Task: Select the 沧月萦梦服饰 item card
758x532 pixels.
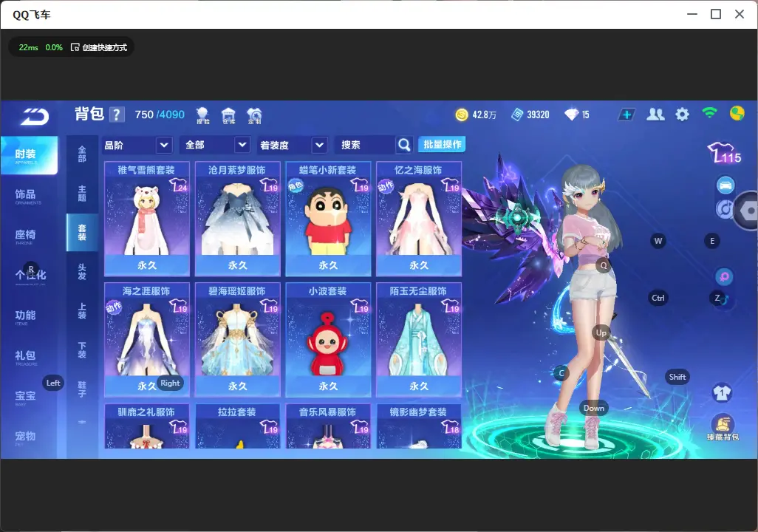Action: [237, 219]
